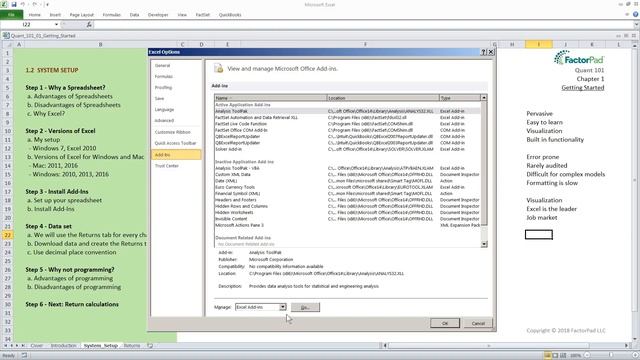Click the selected cell I22
The width and height of the screenshot is (640, 360).
539,235
